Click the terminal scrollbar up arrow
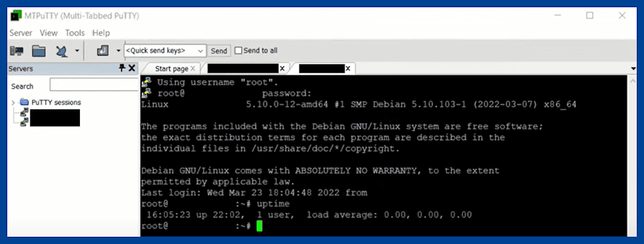 633,82
